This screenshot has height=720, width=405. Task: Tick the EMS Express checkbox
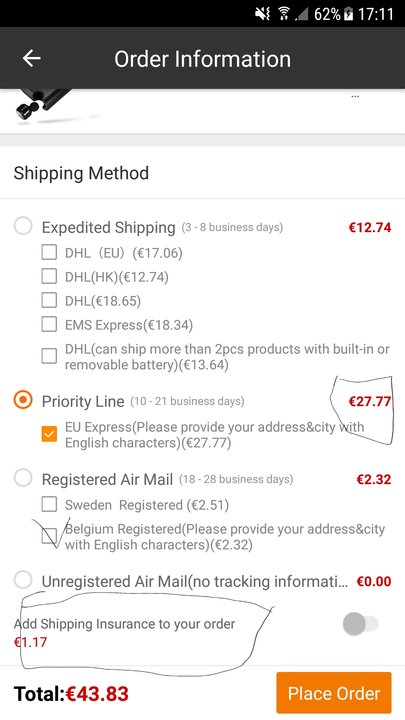(x=49, y=324)
